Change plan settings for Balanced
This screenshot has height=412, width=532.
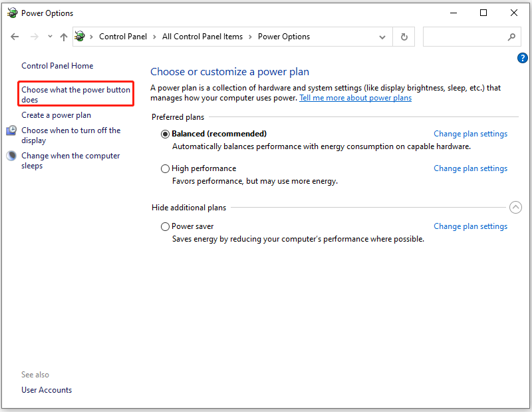point(470,134)
